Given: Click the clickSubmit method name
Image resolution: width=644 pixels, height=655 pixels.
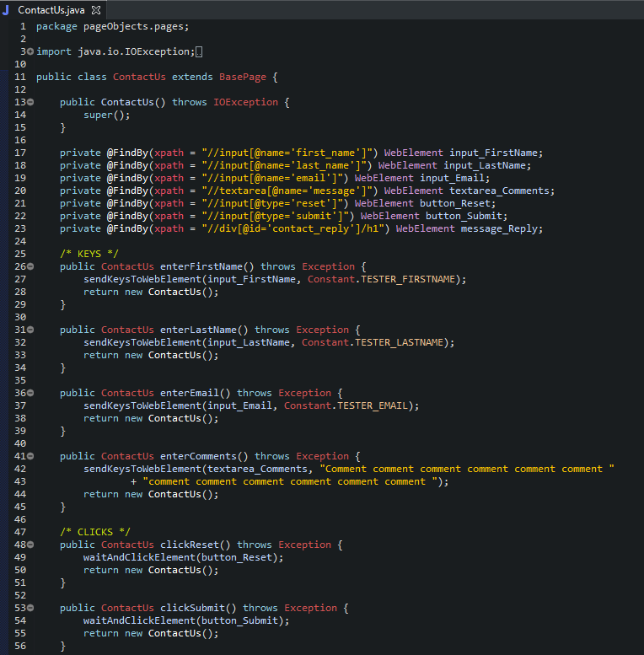Looking at the screenshot, I should point(192,609).
